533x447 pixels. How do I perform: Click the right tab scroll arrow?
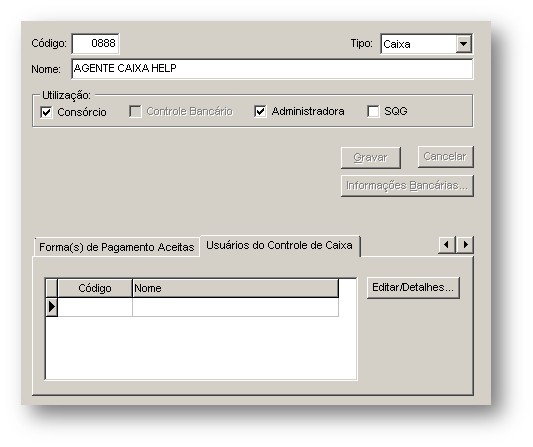pyautogui.click(x=465, y=245)
